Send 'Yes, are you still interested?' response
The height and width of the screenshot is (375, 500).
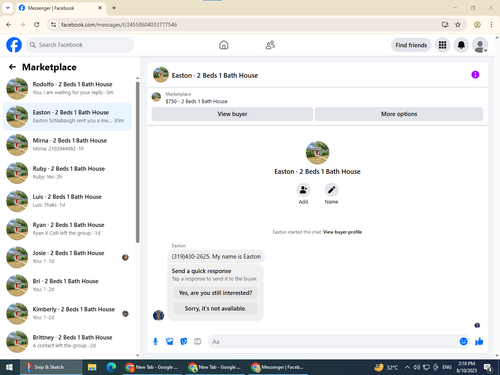coord(215,293)
